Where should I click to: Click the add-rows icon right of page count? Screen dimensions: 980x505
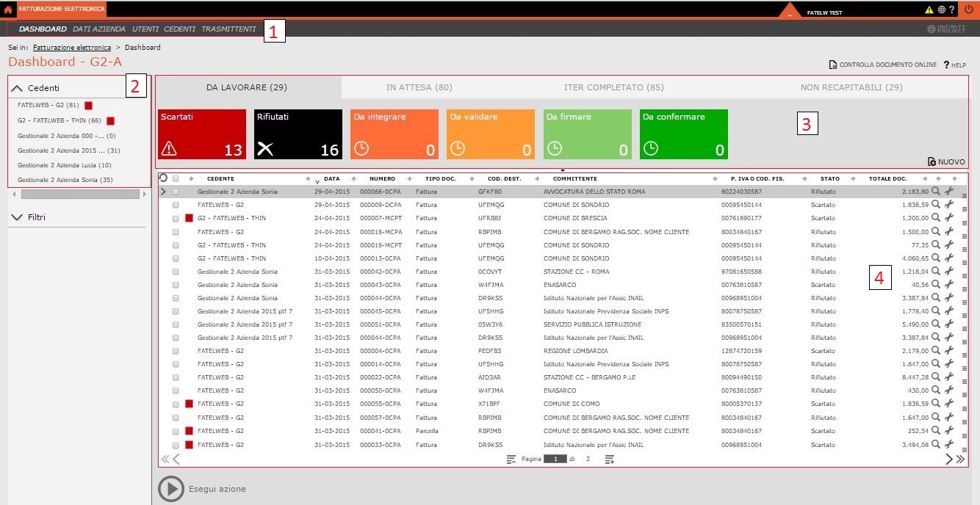[610, 459]
